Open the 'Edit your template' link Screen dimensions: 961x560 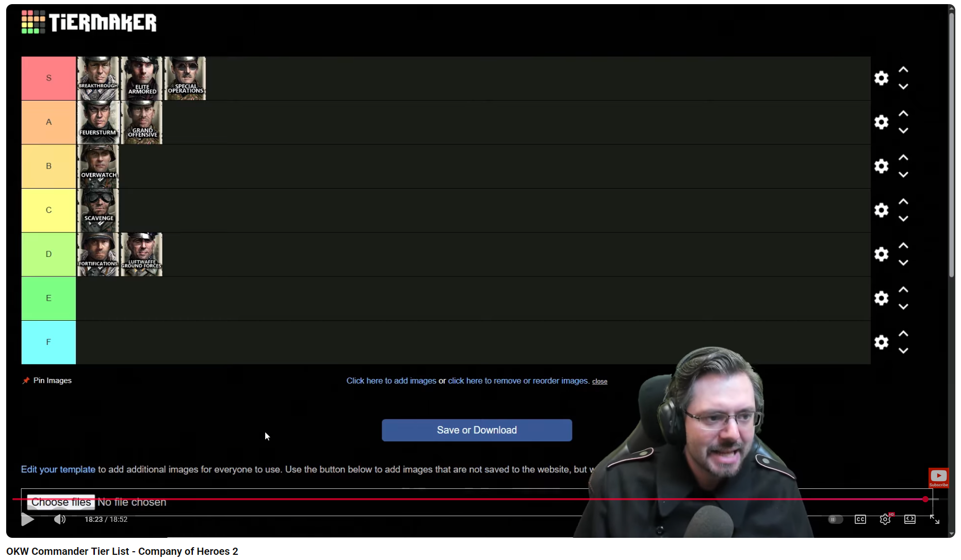(58, 469)
